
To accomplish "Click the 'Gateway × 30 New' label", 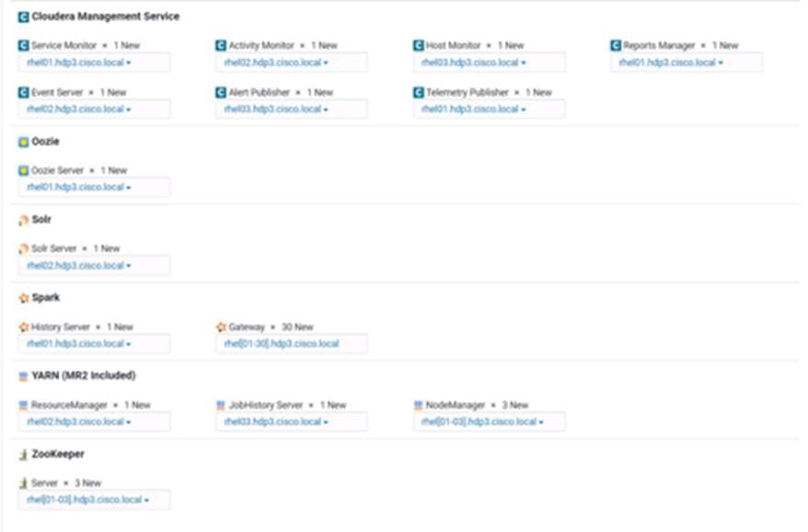I will click(271, 327).
